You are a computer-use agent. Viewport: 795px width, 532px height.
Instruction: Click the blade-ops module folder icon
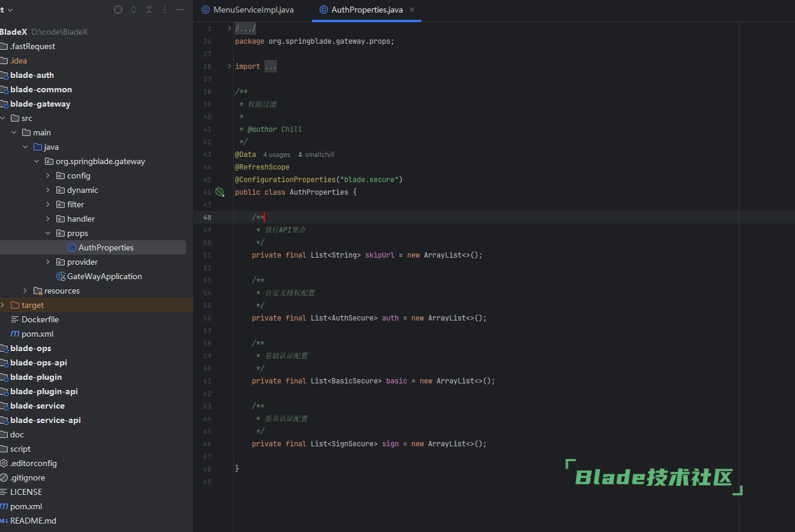pos(4,348)
